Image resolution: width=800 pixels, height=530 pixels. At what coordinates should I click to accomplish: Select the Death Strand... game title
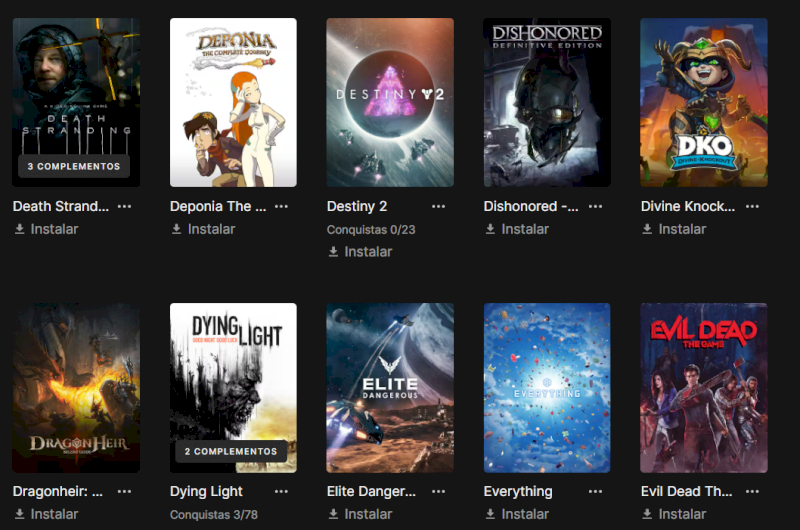61,206
